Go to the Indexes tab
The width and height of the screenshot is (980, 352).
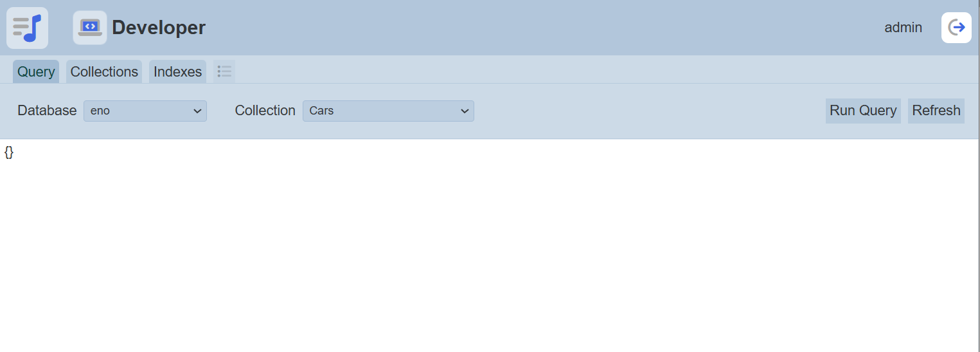177,71
